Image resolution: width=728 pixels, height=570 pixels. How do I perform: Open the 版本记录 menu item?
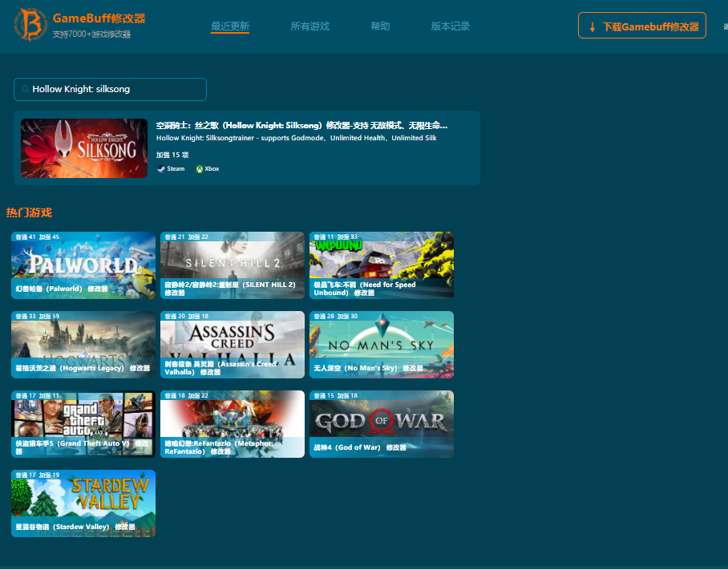(x=450, y=26)
